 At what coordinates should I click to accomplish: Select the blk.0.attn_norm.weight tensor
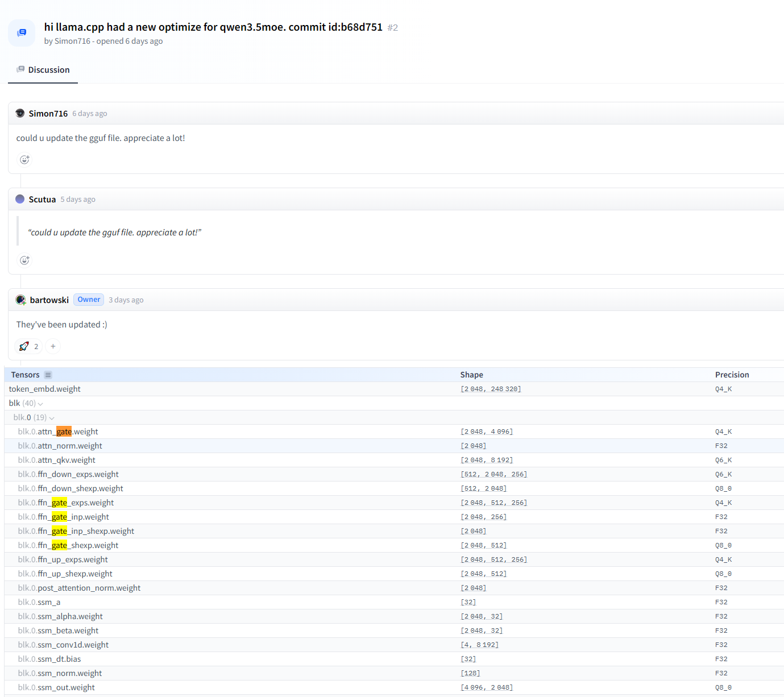[x=394, y=446]
